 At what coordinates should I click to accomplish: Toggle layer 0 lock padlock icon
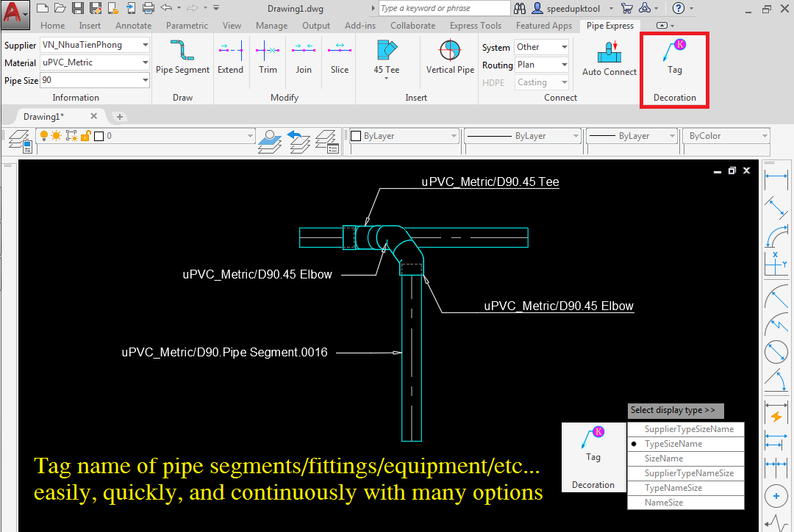[85, 136]
